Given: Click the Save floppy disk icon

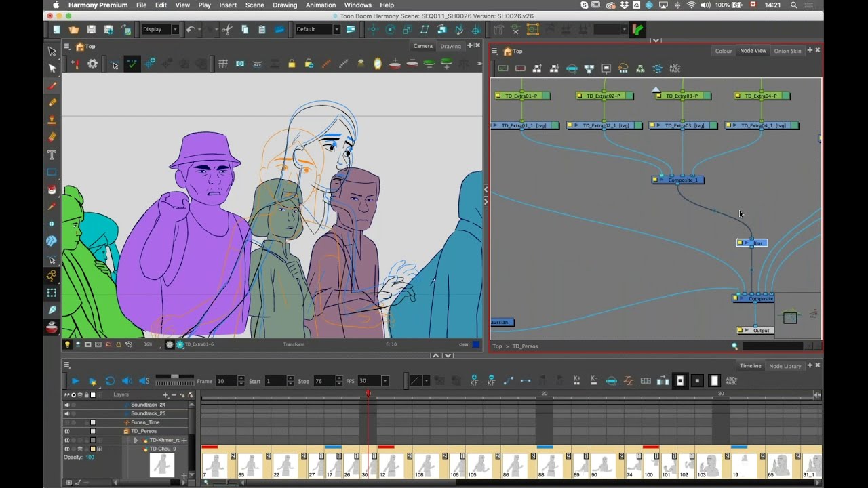Looking at the screenshot, I should click(91, 29).
